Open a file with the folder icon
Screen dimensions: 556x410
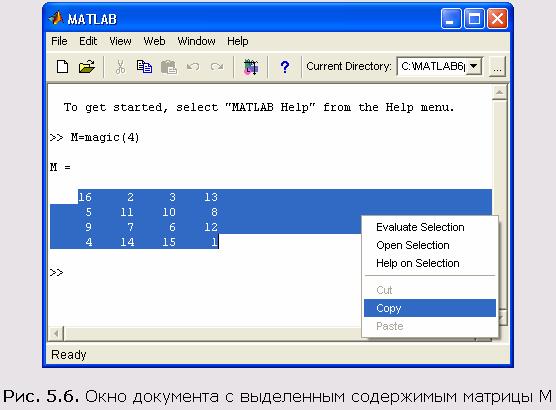(x=87, y=66)
